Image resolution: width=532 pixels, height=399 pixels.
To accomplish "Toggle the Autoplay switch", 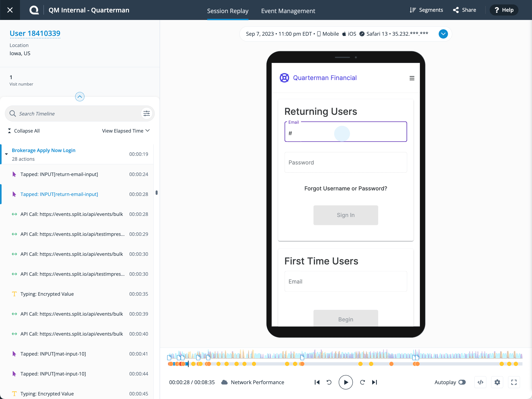I will tap(462, 382).
